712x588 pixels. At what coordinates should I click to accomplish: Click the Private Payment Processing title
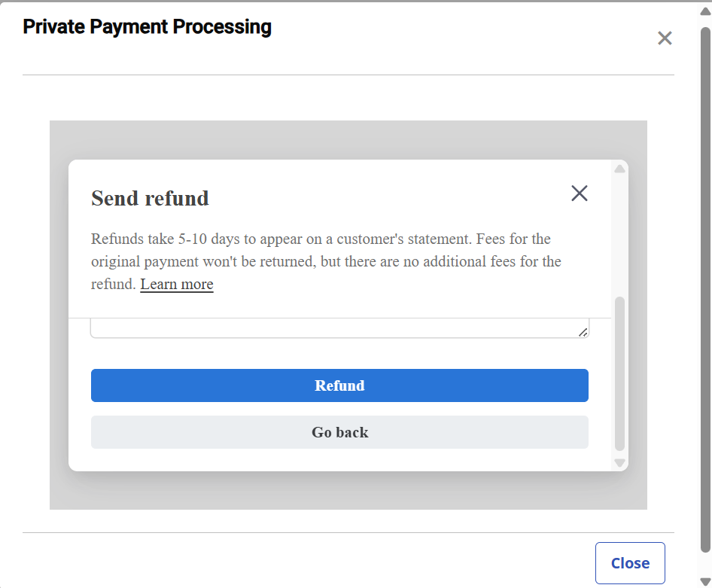coord(147,27)
